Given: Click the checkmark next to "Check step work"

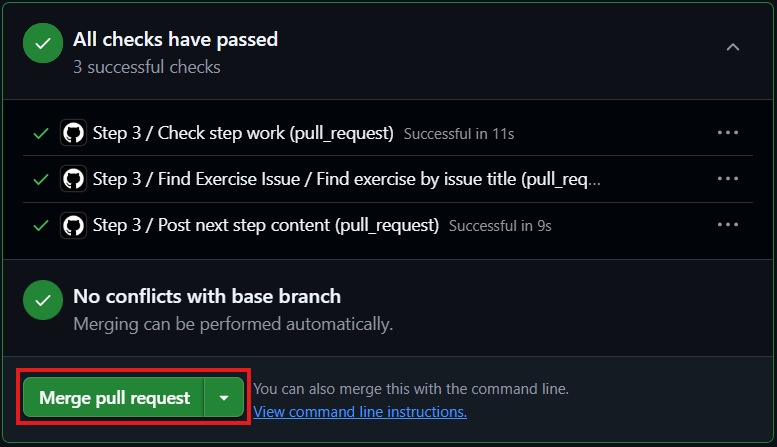Looking at the screenshot, I should 41,132.
